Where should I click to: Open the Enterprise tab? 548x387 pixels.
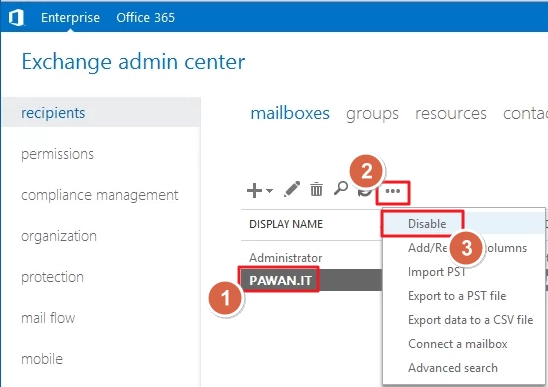[x=70, y=17]
